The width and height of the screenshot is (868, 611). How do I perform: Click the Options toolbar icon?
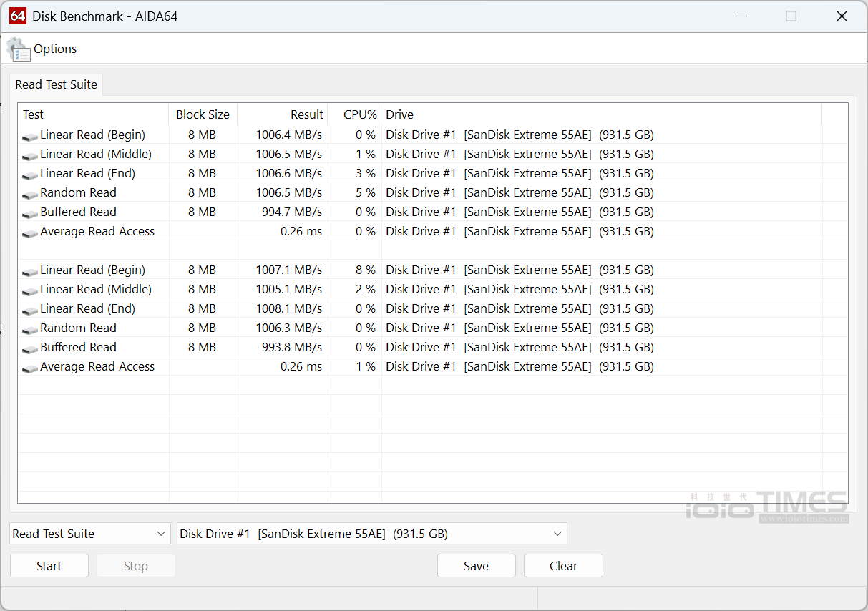tap(18, 48)
